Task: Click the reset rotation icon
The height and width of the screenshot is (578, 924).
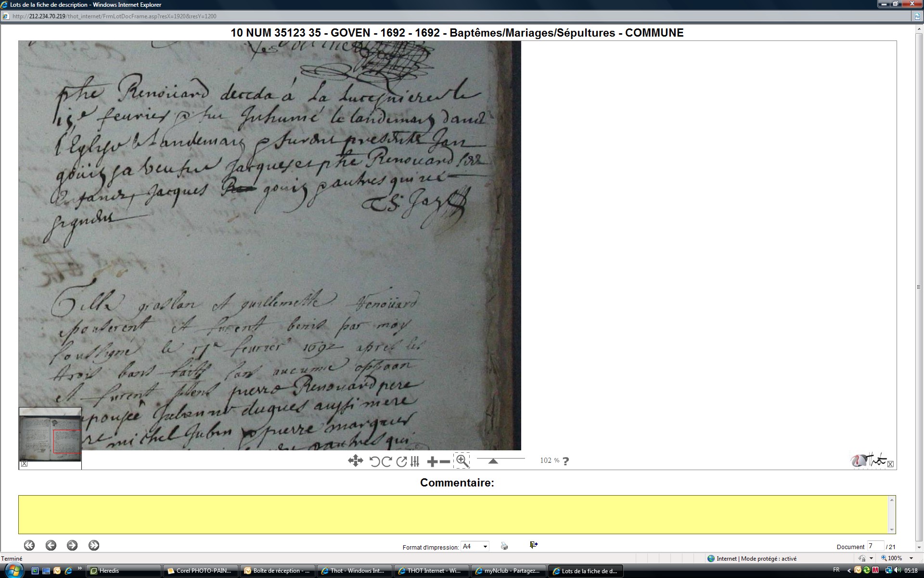Action: click(x=401, y=461)
